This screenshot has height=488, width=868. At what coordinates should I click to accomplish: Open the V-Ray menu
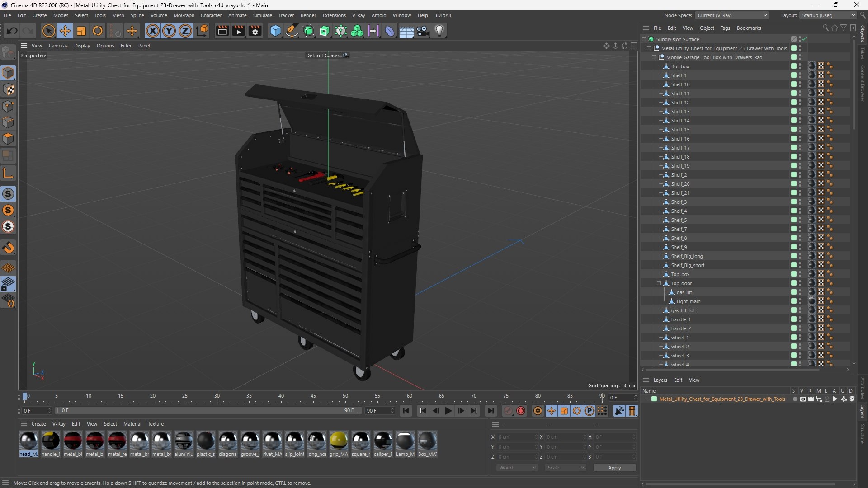coord(359,15)
